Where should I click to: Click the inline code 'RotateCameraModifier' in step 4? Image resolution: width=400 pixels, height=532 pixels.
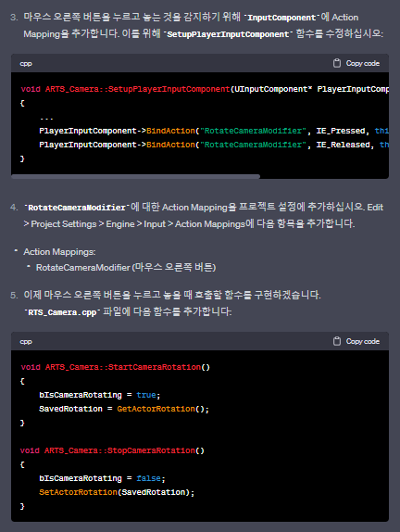(77, 208)
